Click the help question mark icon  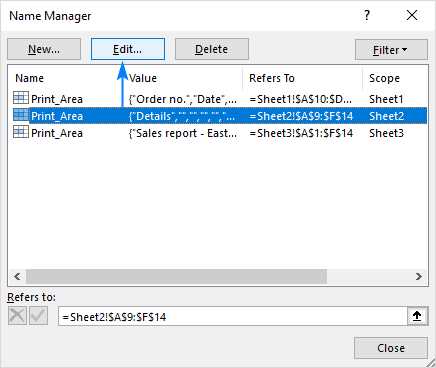point(367,15)
